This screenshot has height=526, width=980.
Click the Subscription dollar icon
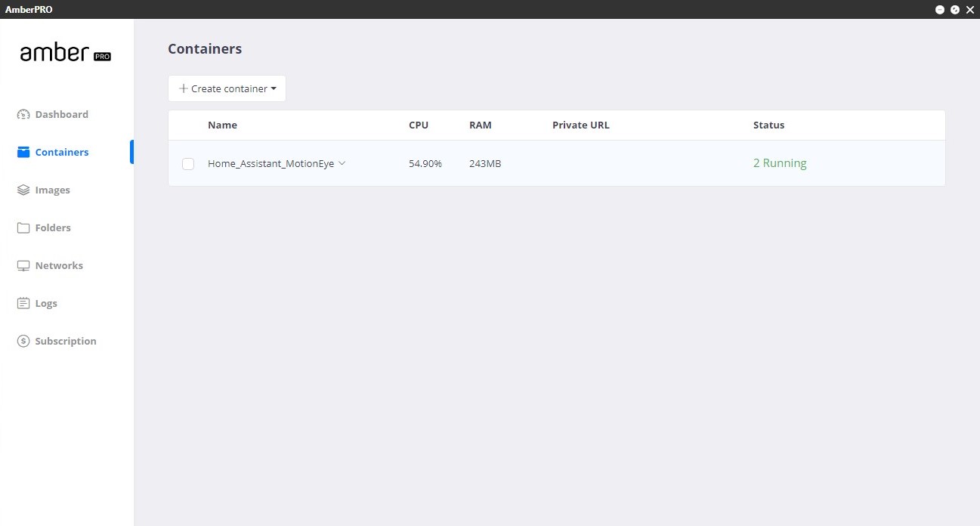coord(23,342)
